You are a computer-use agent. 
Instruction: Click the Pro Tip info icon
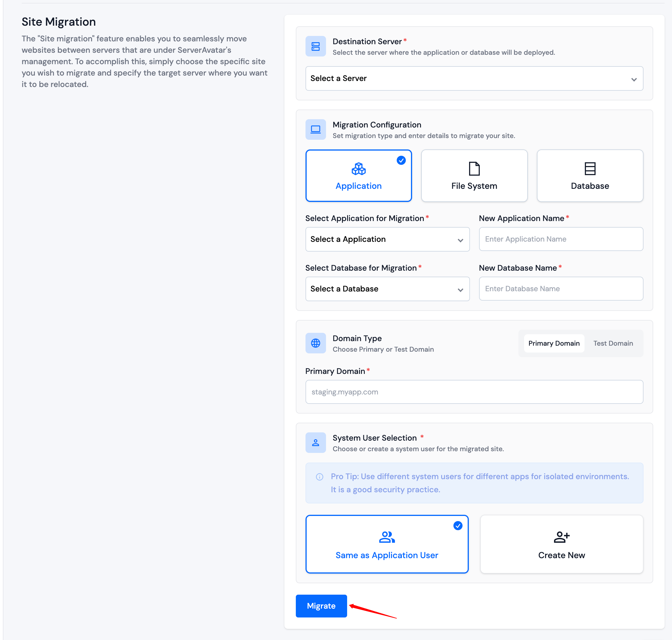319,477
